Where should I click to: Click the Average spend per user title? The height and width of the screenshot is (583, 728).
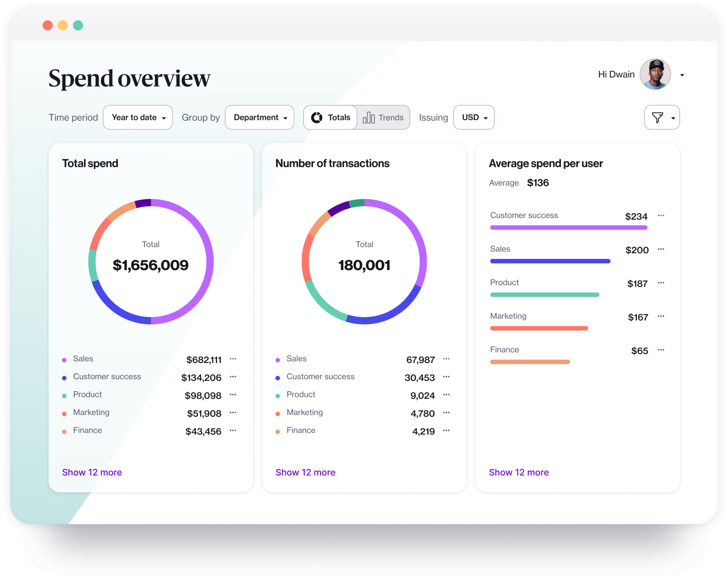546,164
